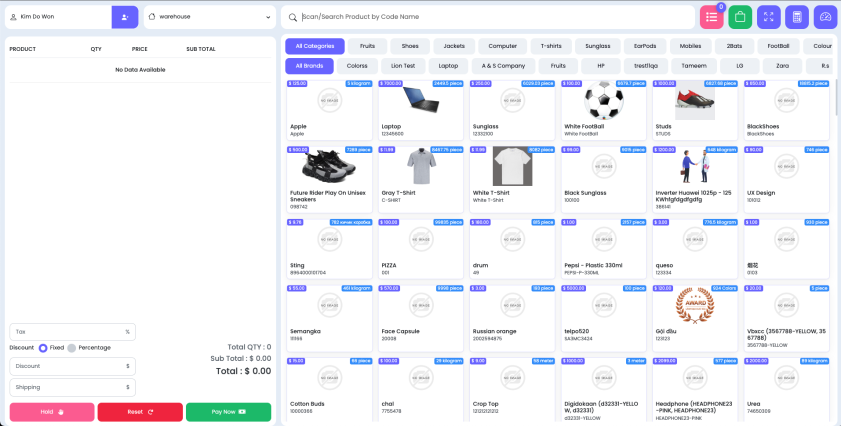Toggle fullscreen mode icon

click(x=768, y=17)
